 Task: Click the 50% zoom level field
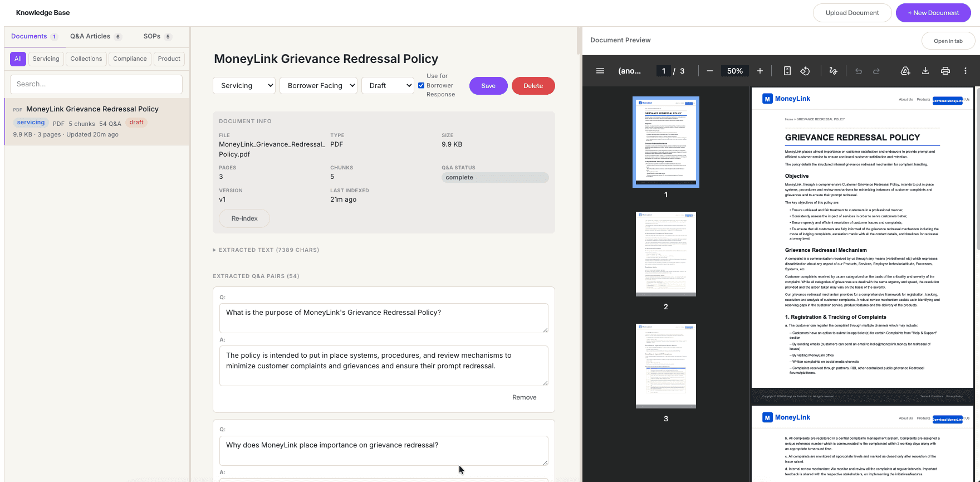coord(735,71)
